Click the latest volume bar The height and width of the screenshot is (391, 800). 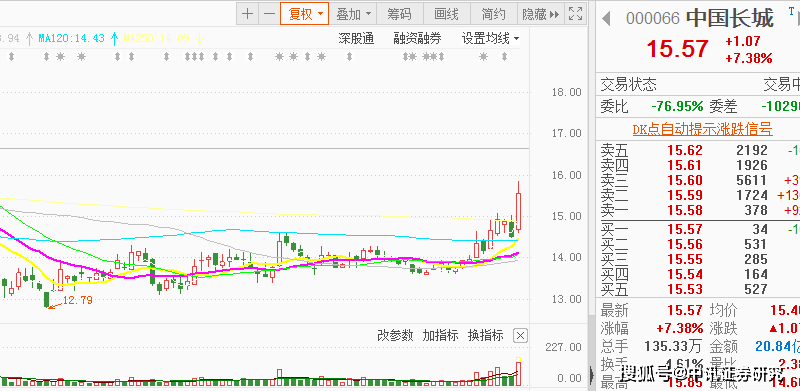pos(519,373)
